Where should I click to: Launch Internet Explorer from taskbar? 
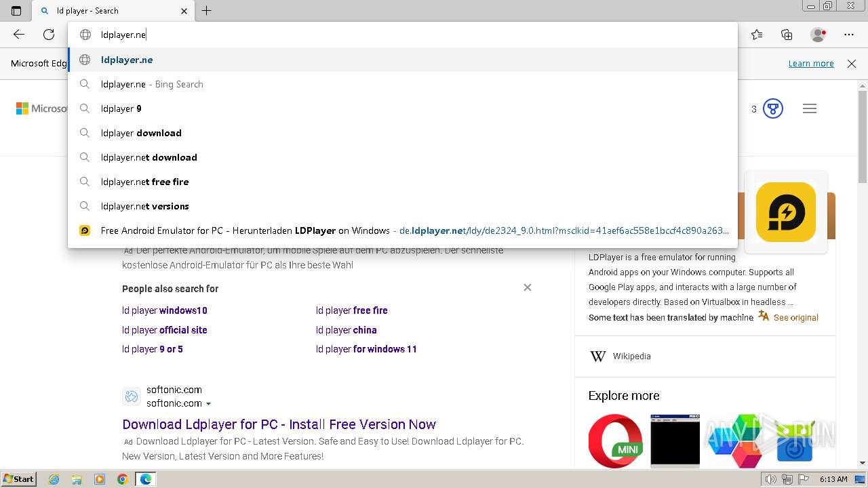[x=54, y=479]
